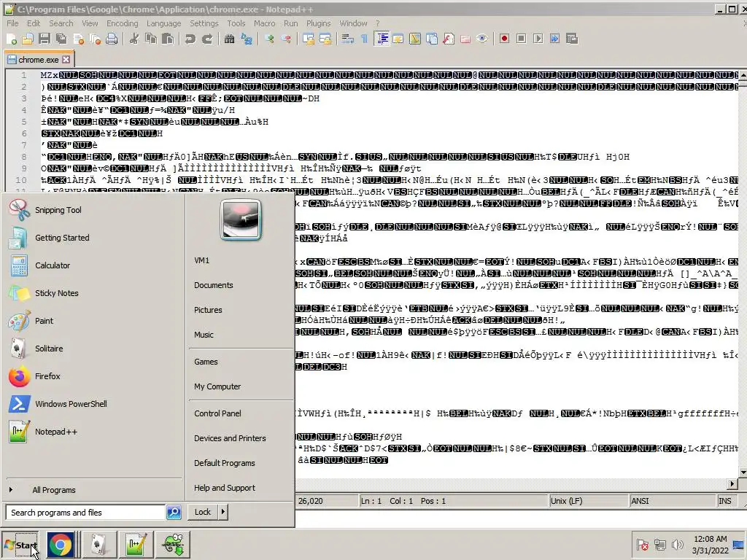Create a new file with New toolbar icon
The image size is (747, 560).
(x=12, y=39)
